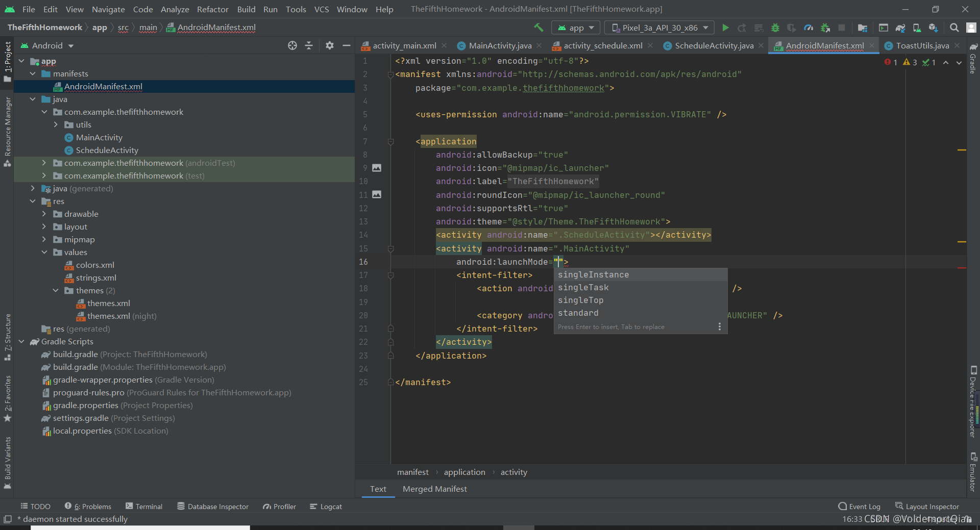
Task: Open the Event Log
Action: [x=859, y=507]
